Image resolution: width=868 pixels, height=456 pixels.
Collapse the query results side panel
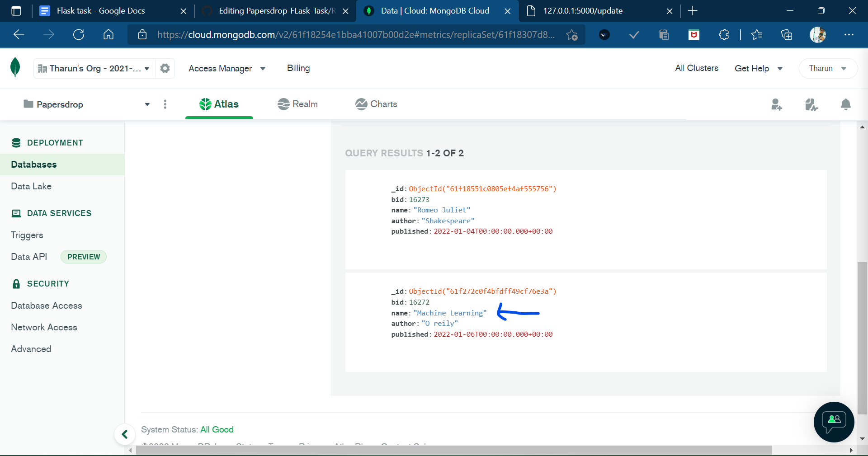click(x=124, y=434)
